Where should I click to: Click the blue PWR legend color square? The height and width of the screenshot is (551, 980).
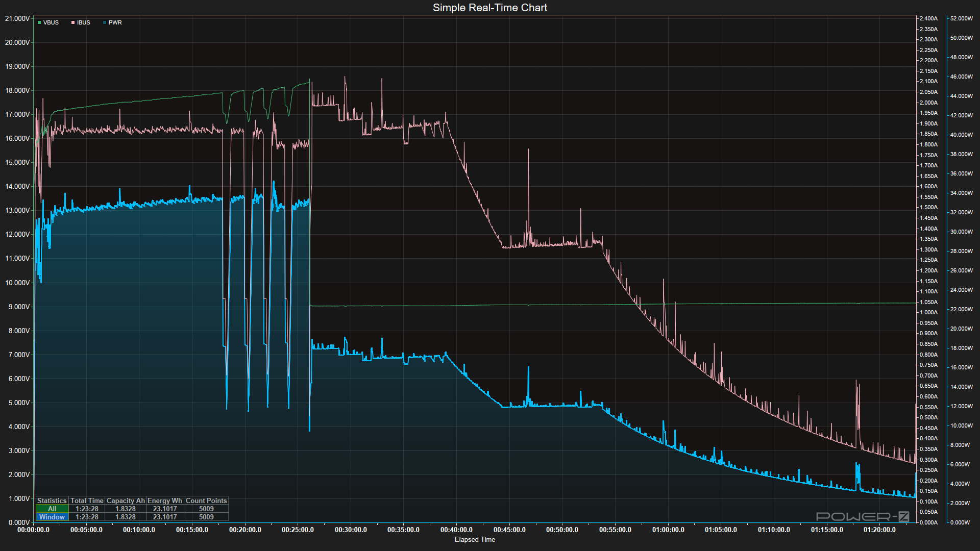point(105,22)
